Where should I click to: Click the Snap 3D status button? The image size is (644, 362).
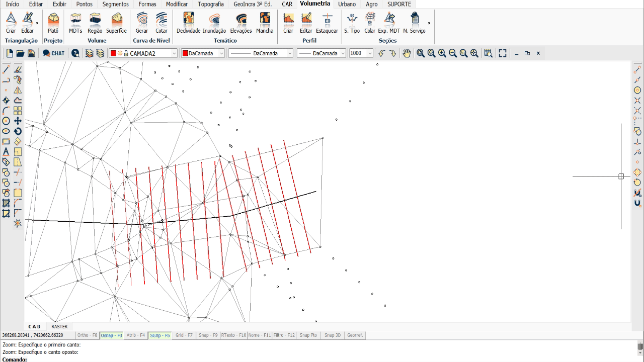(x=333, y=335)
